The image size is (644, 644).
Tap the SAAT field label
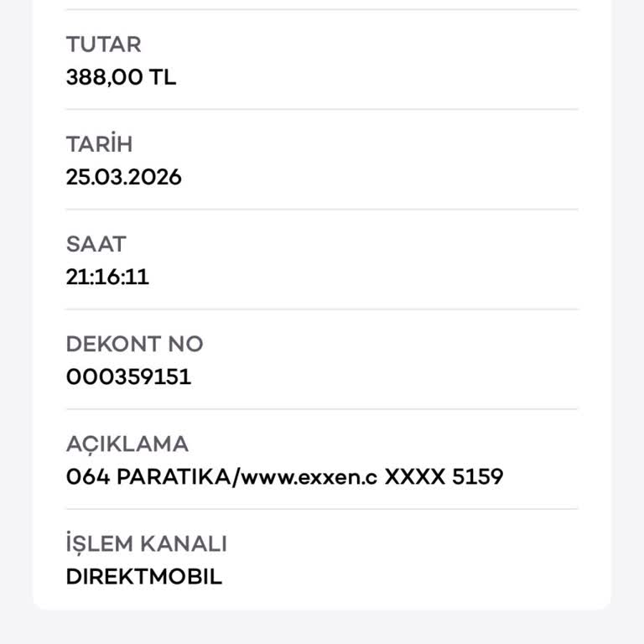[96, 244]
